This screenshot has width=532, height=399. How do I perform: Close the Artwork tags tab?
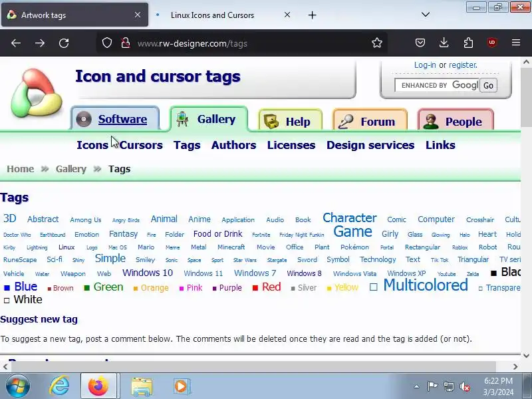(138, 15)
